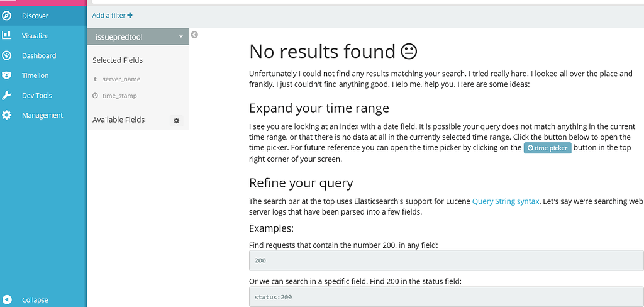Click the Visualize bar chart icon
644x307 pixels.
[7, 35]
